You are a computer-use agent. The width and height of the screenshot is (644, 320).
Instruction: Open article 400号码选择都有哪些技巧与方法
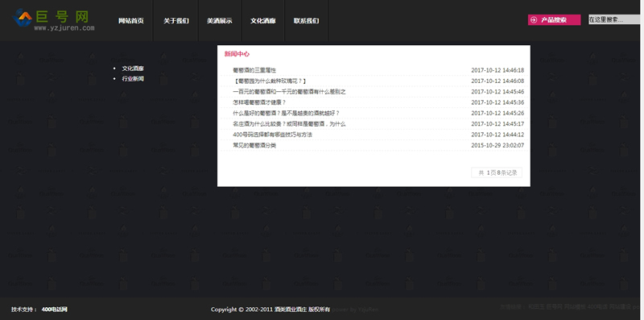pyautogui.click(x=272, y=135)
